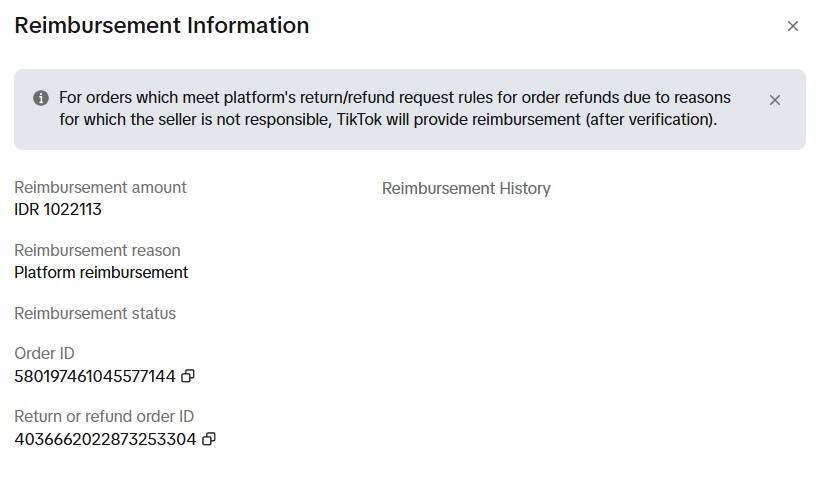Image resolution: width=822 pixels, height=495 pixels.
Task: Click the Return or refund order ID label
Action: click(104, 416)
